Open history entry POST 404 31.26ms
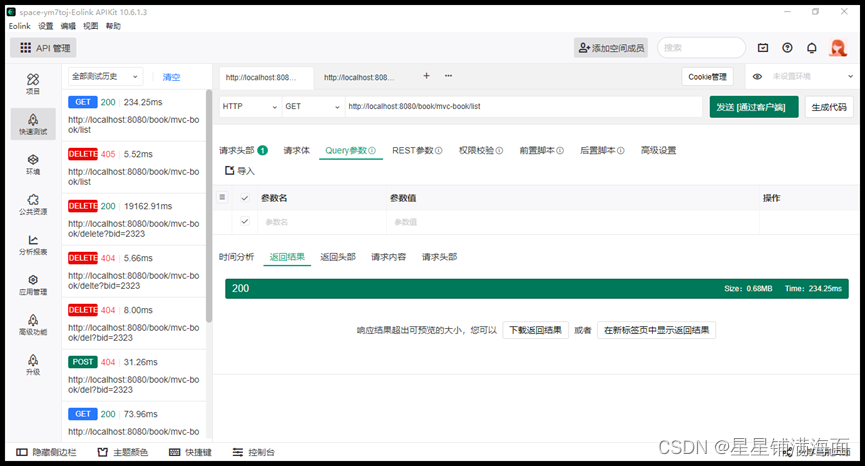The image size is (865, 466). [134, 375]
